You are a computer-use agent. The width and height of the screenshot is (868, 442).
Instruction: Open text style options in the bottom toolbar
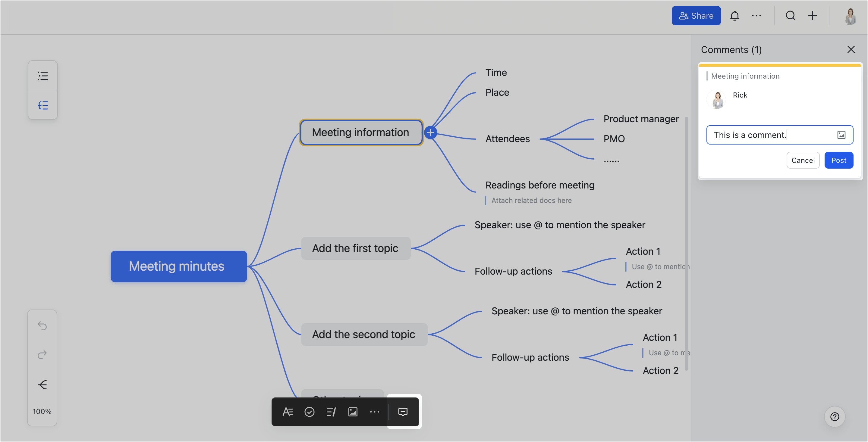(x=288, y=412)
